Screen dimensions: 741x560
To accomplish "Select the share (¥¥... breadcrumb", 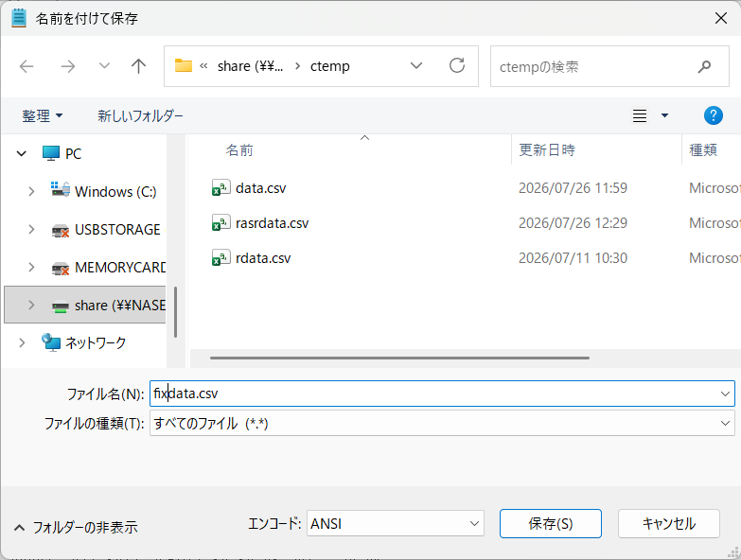I will [x=250, y=66].
